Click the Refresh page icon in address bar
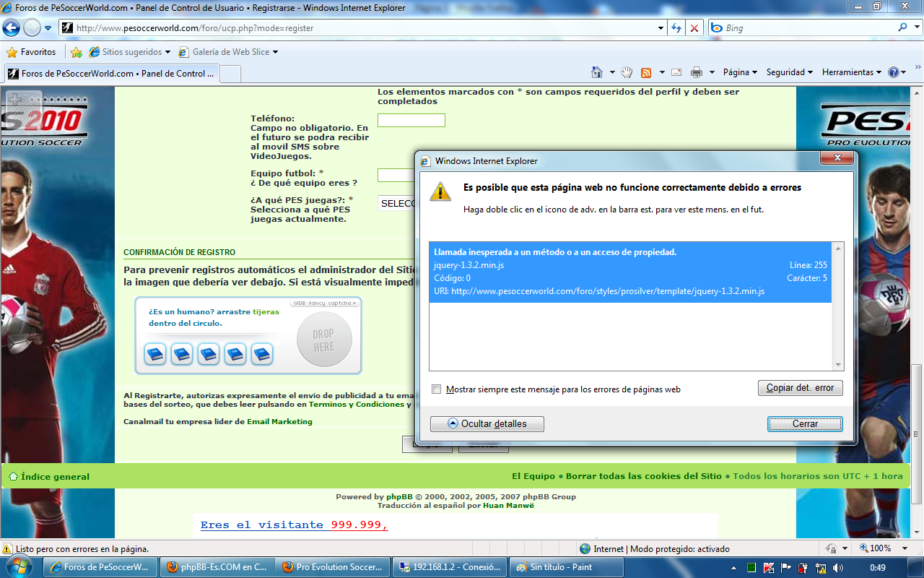 676,28
